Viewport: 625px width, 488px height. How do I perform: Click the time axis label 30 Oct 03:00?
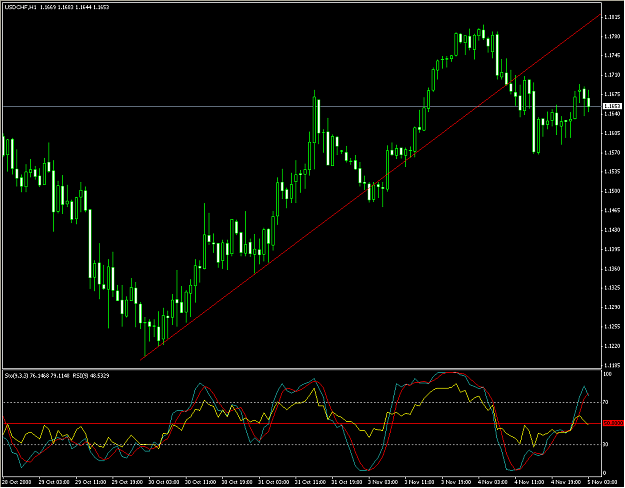pos(164,482)
